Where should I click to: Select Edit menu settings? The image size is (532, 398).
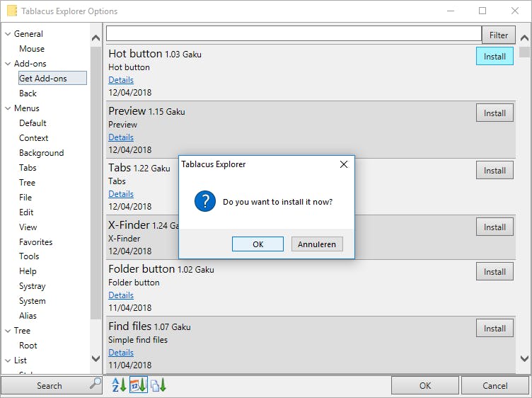26,212
